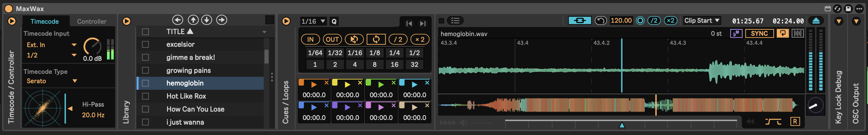Delete the yellow hot cue

pos(360,82)
